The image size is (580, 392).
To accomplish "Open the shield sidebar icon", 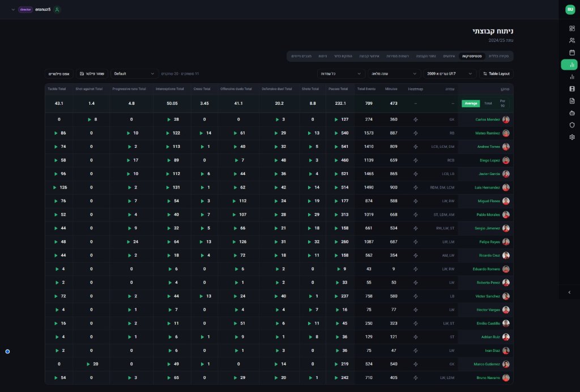I will [572, 125].
